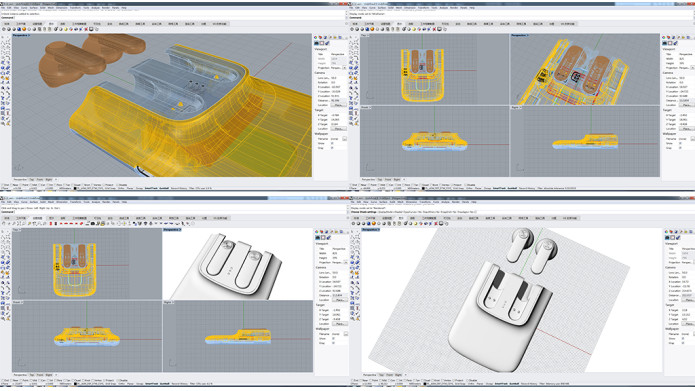Enable the End osnap checkbox under the close-up wireframe viewport
This screenshot has width=695, height=391.
pyautogui.click(x=2, y=185)
